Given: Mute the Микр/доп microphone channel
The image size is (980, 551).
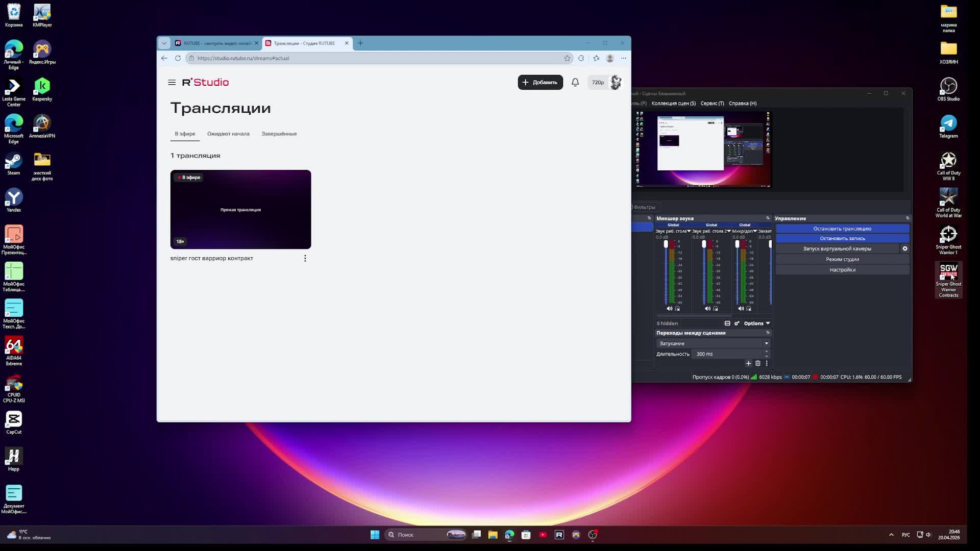Looking at the screenshot, I should (x=741, y=309).
